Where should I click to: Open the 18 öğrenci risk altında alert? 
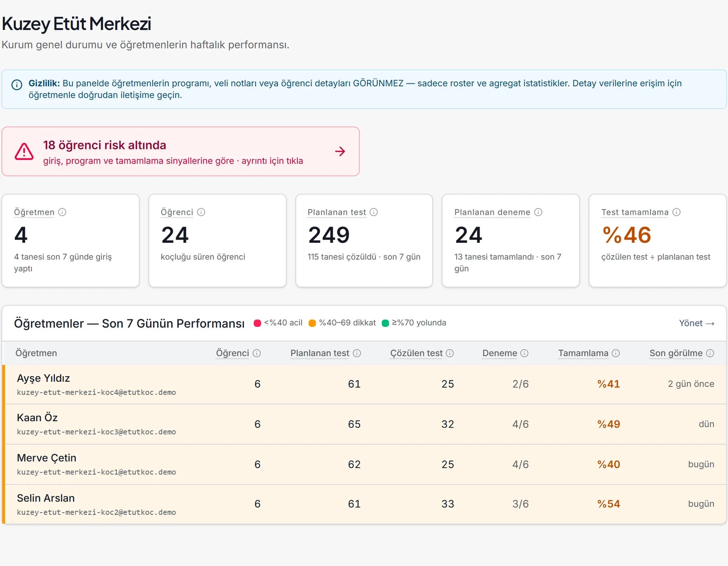[180, 151]
